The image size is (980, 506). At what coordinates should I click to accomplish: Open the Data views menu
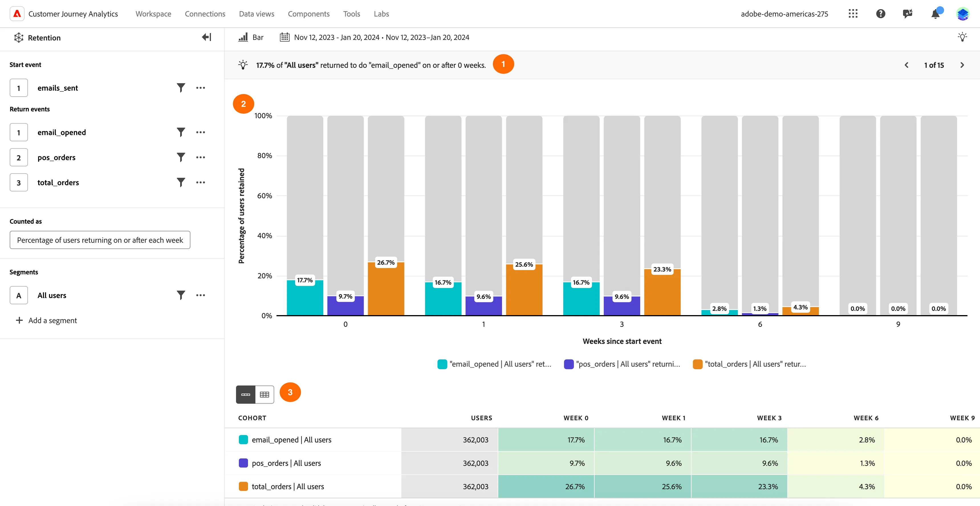tap(257, 14)
